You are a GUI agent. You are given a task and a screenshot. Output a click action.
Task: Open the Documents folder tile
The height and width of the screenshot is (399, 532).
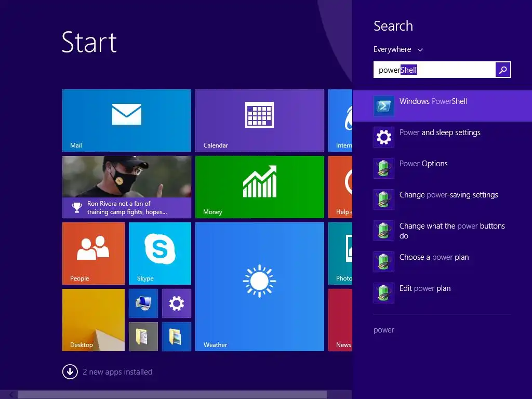[x=143, y=337]
